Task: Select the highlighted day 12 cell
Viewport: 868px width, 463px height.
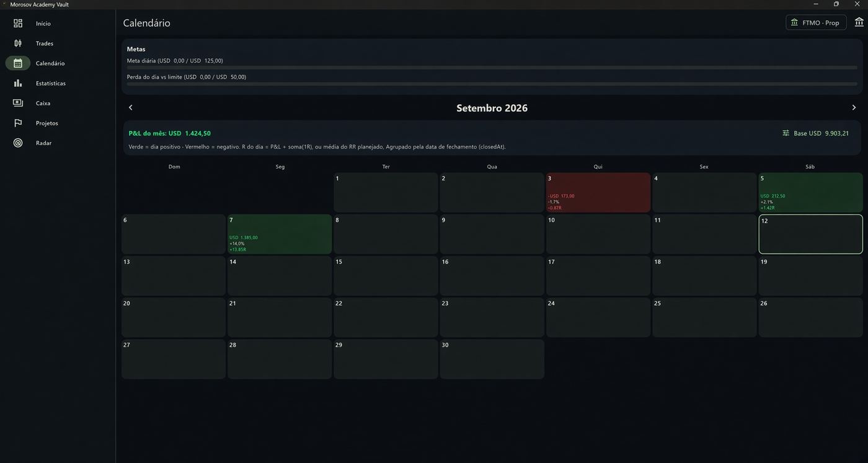Action: (x=810, y=234)
